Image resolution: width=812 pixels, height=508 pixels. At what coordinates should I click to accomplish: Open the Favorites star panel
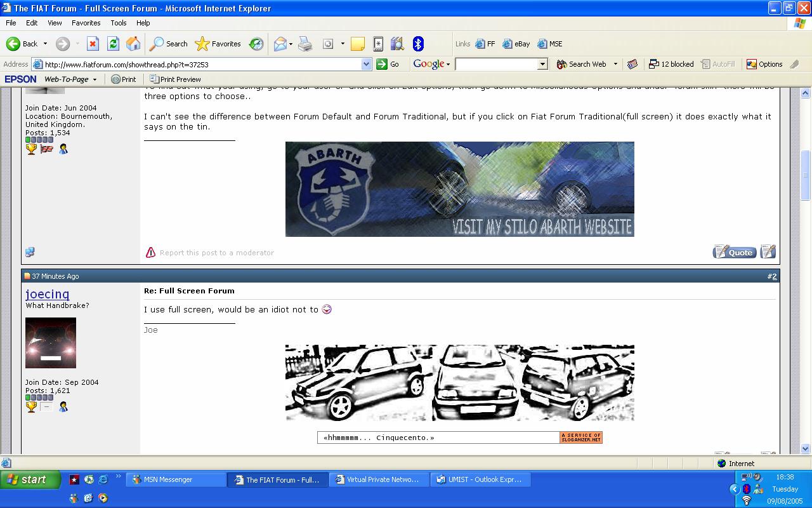pos(218,44)
